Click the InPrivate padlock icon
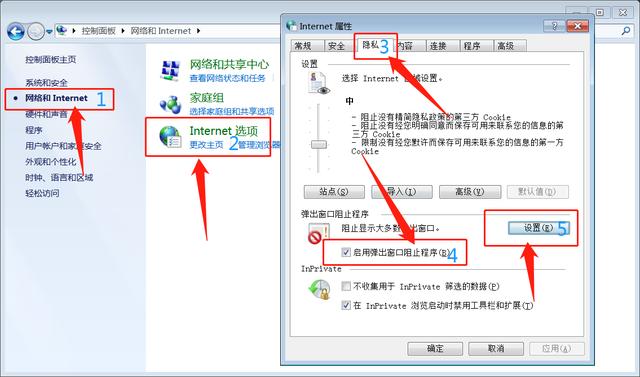The width and height of the screenshot is (640, 377). pyautogui.click(x=319, y=290)
